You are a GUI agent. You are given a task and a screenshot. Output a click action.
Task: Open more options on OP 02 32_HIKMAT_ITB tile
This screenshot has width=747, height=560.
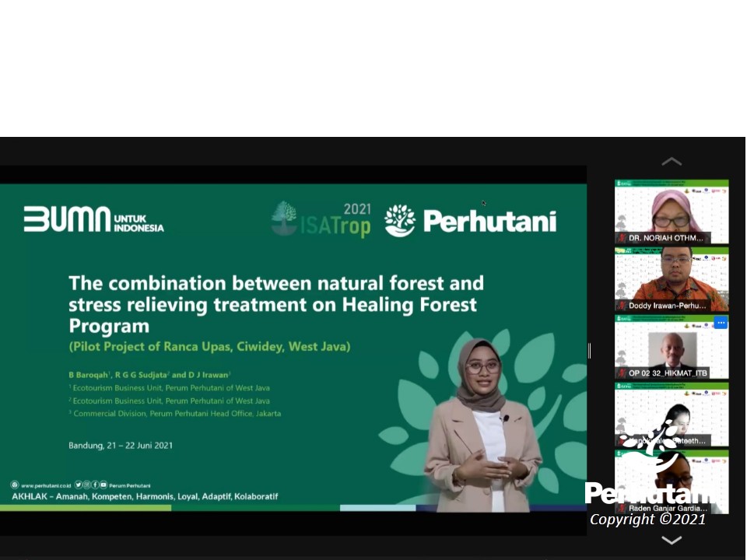721,323
